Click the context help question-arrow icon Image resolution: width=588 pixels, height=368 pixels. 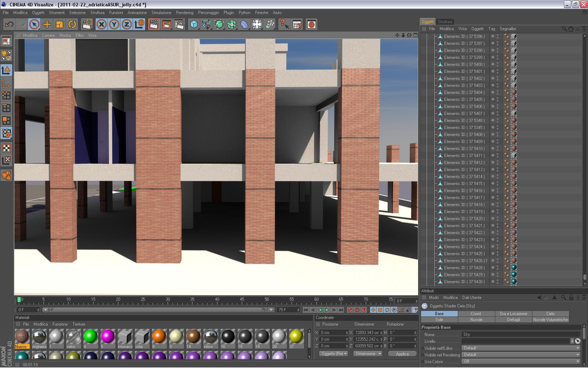tap(284, 25)
